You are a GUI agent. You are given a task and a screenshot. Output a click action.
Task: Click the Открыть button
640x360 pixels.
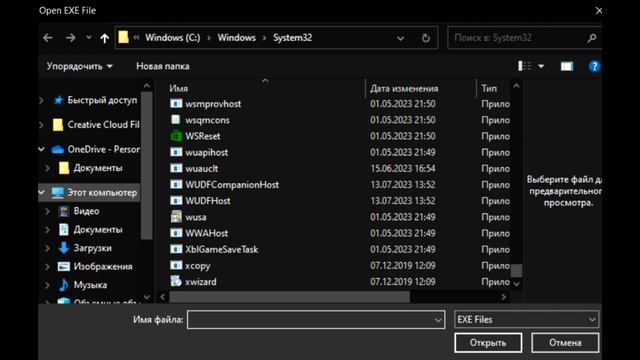(x=488, y=342)
